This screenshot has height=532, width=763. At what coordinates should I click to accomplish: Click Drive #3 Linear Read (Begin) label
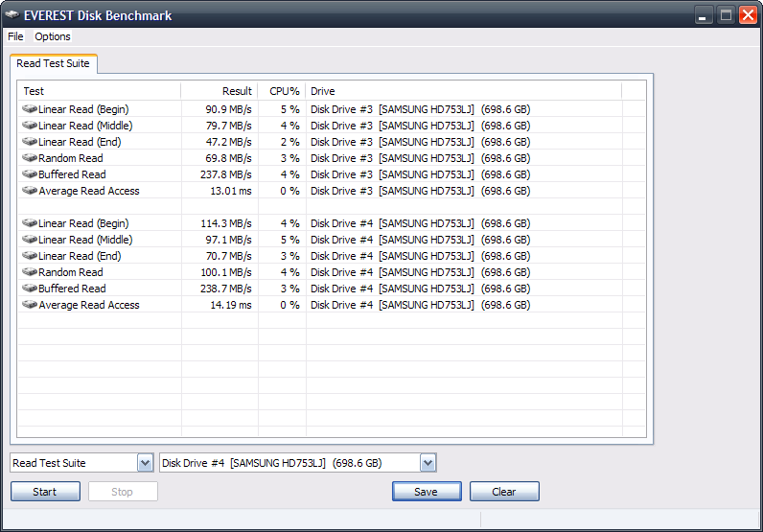pyautogui.click(x=83, y=109)
